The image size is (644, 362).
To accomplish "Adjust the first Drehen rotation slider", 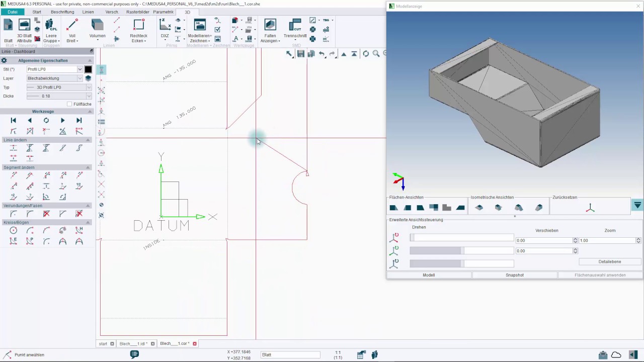I will [x=462, y=238].
